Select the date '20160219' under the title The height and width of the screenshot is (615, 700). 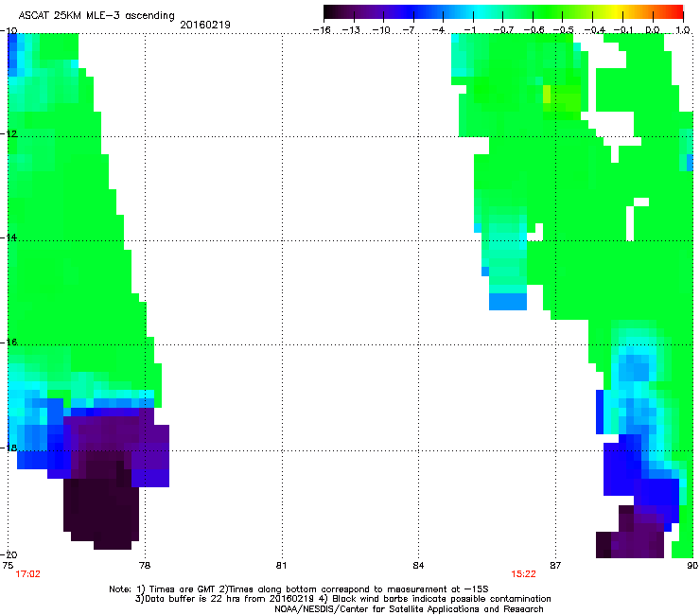click(205, 25)
